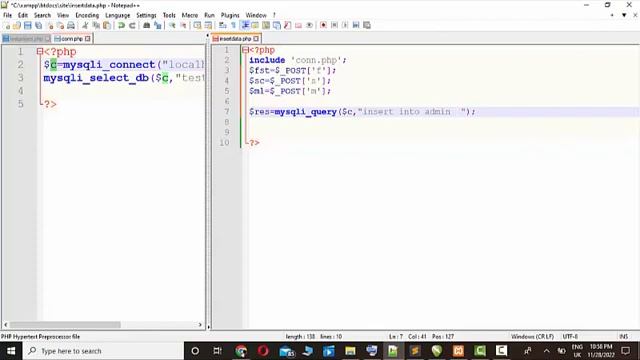Save the current file using toolbar Save icon
The height and width of the screenshot is (360, 640).
(28, 26)
